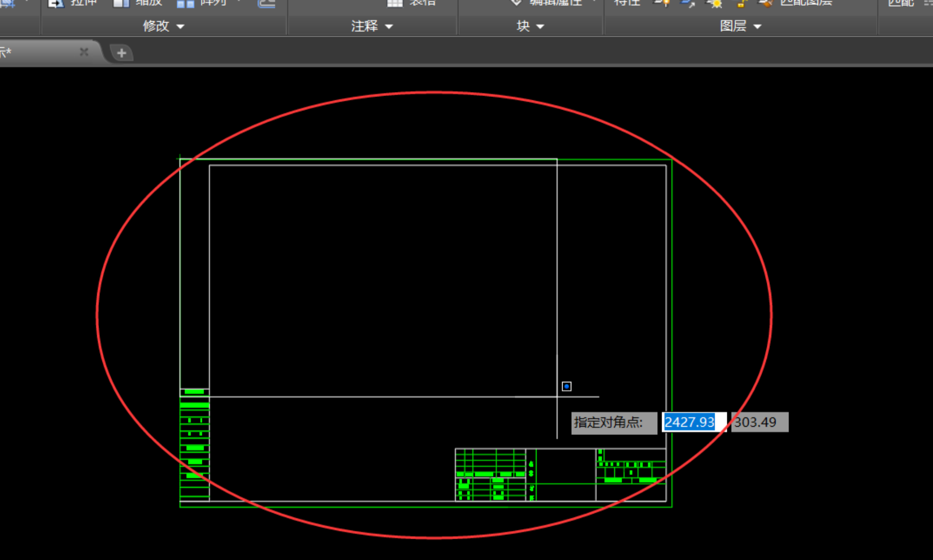Open the Table (表格) tool icon

tap(395, 3)
